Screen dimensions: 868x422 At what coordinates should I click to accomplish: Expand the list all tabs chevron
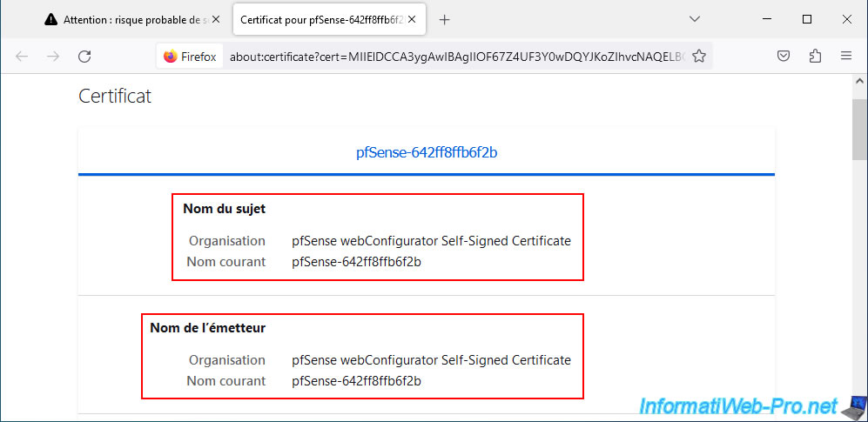(x=695, y=19)
